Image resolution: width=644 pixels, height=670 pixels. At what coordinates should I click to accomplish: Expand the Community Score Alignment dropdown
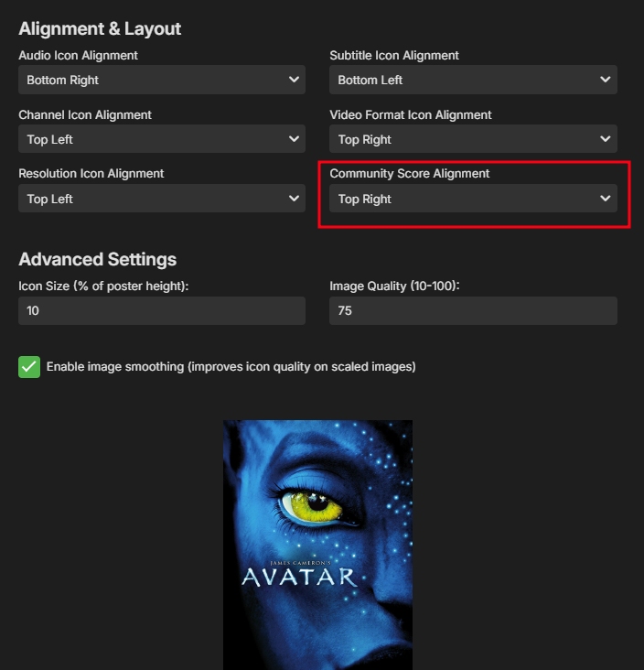coord(473,199)
